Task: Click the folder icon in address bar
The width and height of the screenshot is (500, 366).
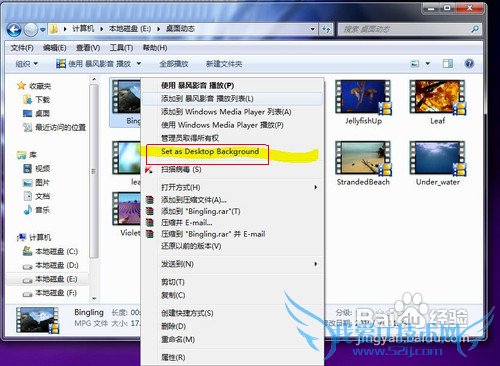Action: pyautogui.click(x=54, y=29)
